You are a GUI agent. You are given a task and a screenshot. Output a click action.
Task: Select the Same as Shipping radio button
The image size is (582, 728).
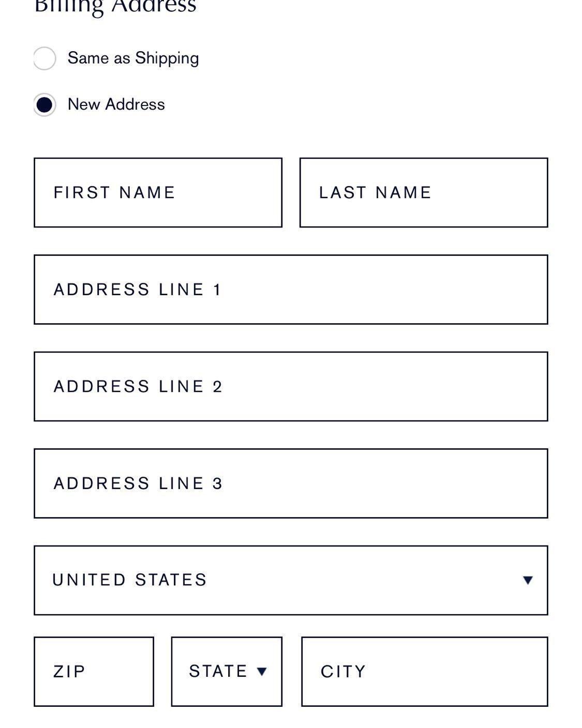coord(44,58)
